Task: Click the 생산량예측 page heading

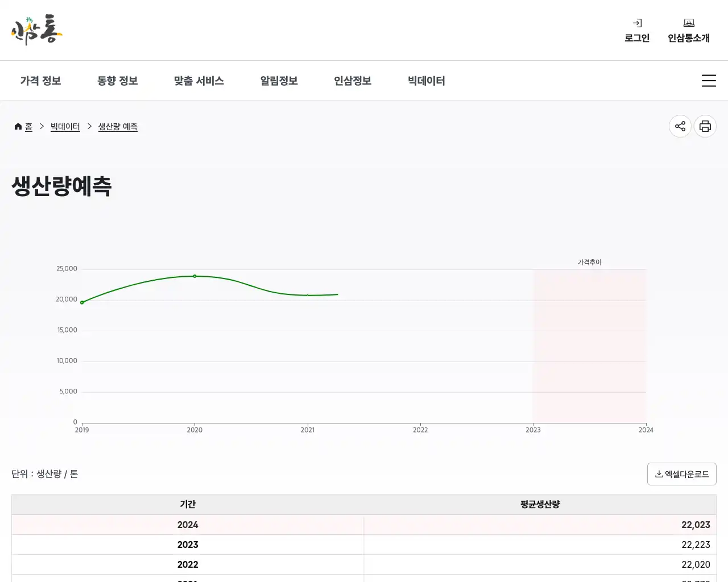Action: 61,186
